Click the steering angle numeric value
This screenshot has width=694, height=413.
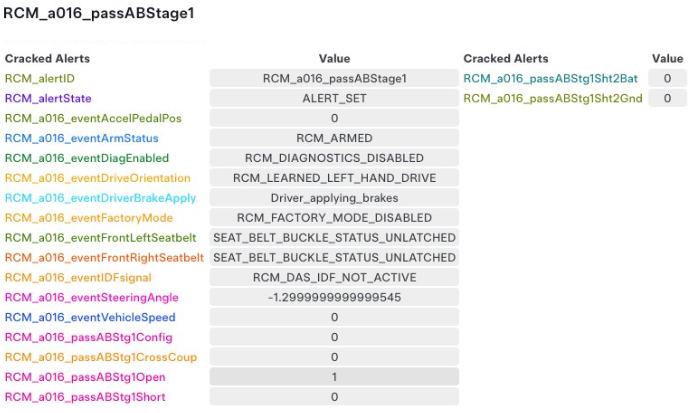pyautogui.click(x=334, y=297)
